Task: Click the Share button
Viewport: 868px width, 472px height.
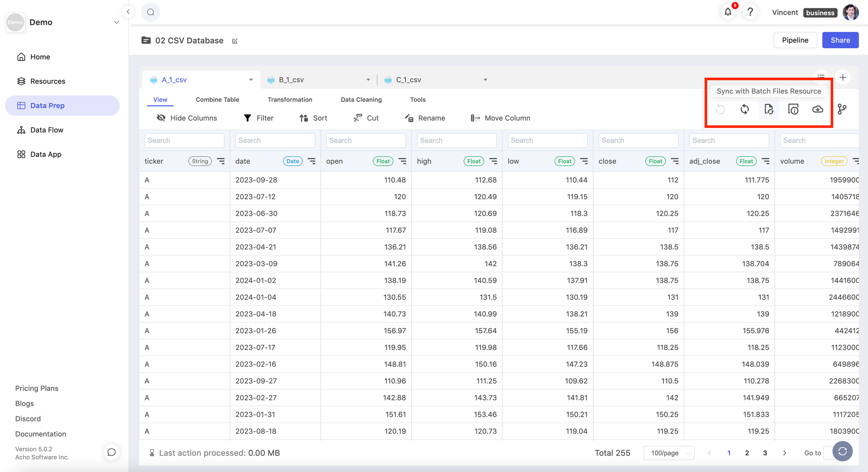Action: [x=840, y=40]
